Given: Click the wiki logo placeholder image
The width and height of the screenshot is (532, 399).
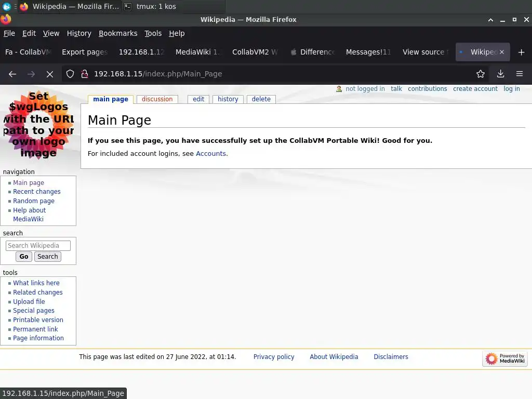Looking at the screenshot, I should (x=38, y=125).
